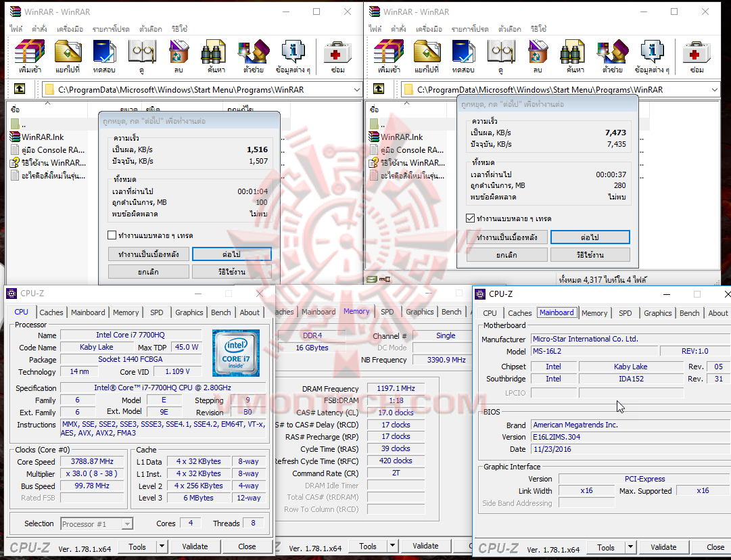
Task: Go up one folder in left WinRAR
Action: coord(20,89)
